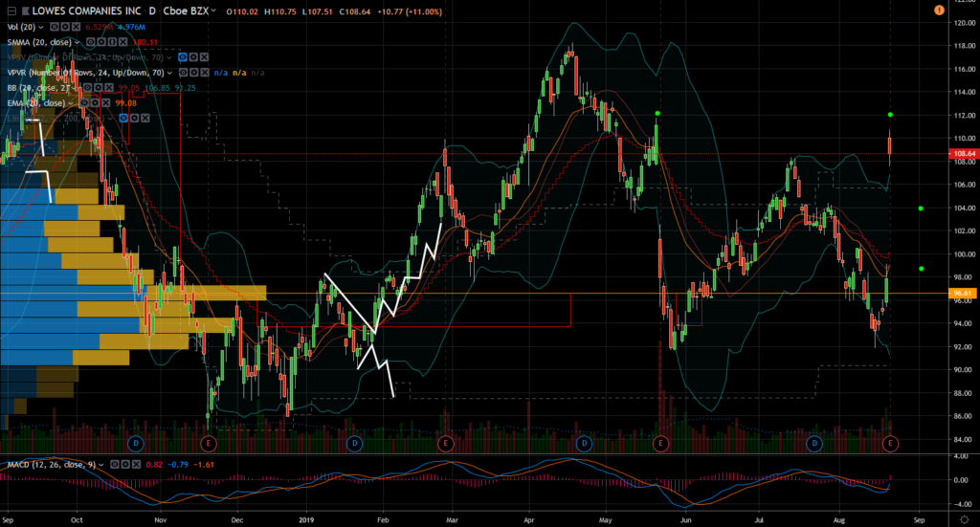Image resolution: width=980 pixels, height=527 pixels.
Task: Open the orange alert warning icon
Action: coord(939,10)
